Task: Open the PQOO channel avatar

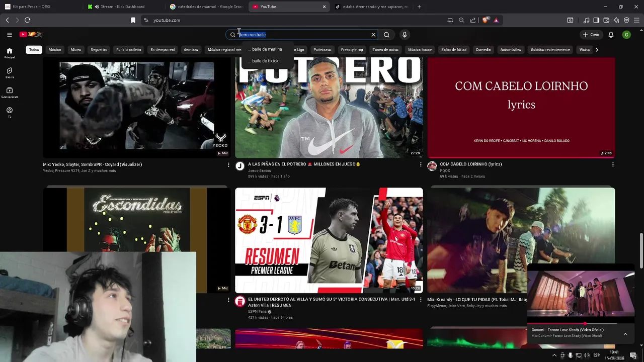Action: pyautogui.click(x=432, y=166)
